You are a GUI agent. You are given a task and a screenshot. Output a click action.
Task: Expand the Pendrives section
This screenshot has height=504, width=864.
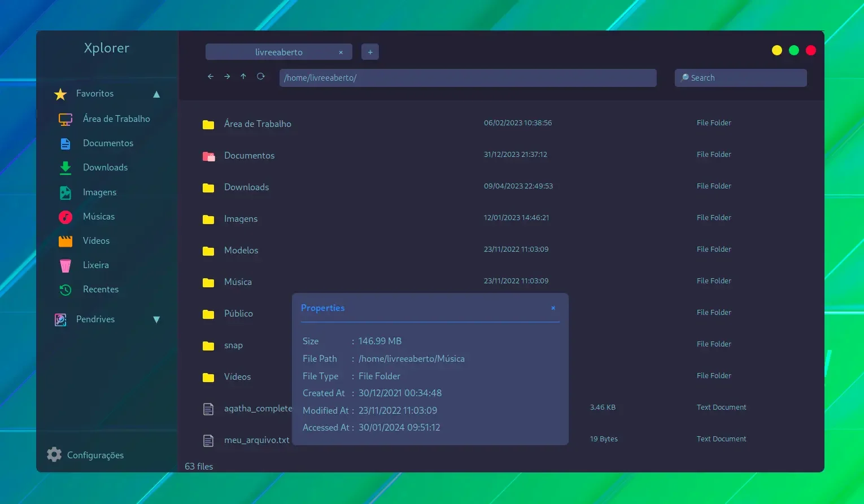tap(156, 319)
